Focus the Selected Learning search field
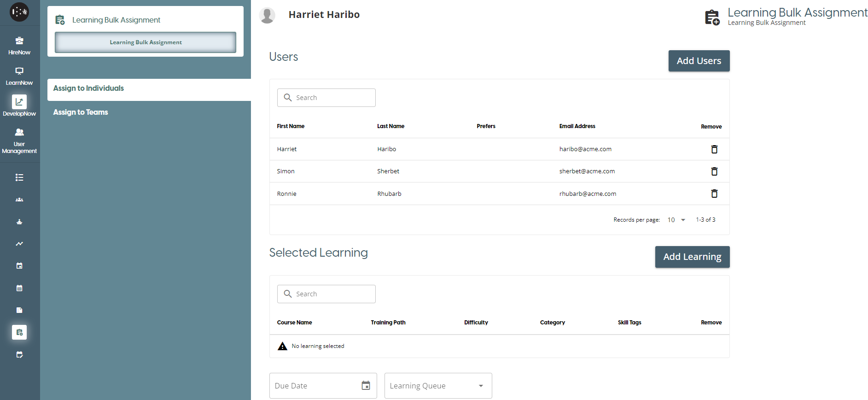This screenshot has width=868, height=400. [x=332, y=294]
